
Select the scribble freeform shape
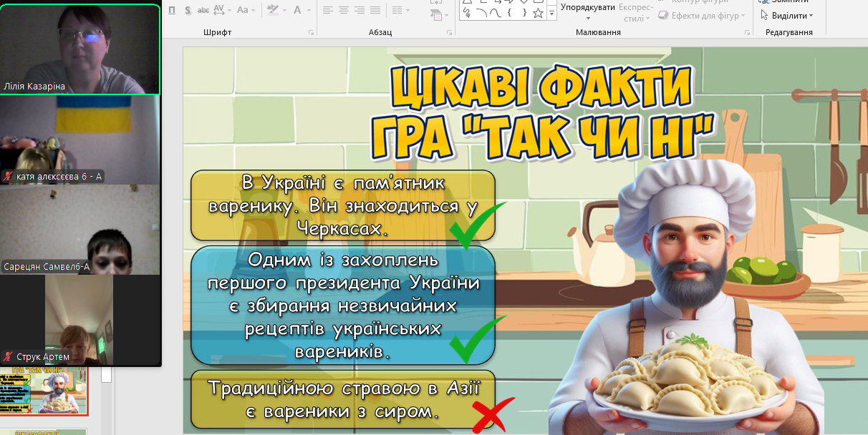[x=467, y=12]
